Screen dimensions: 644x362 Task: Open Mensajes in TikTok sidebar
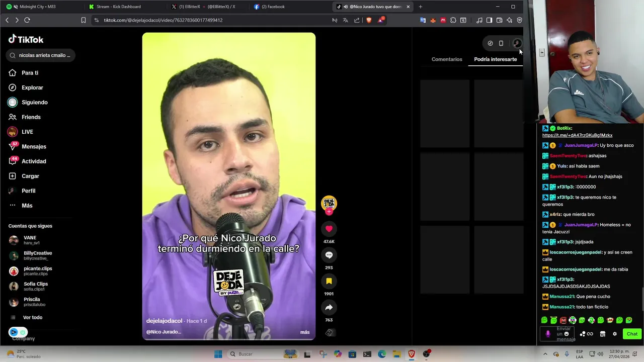pyautogui.click(x=34, y=146)
